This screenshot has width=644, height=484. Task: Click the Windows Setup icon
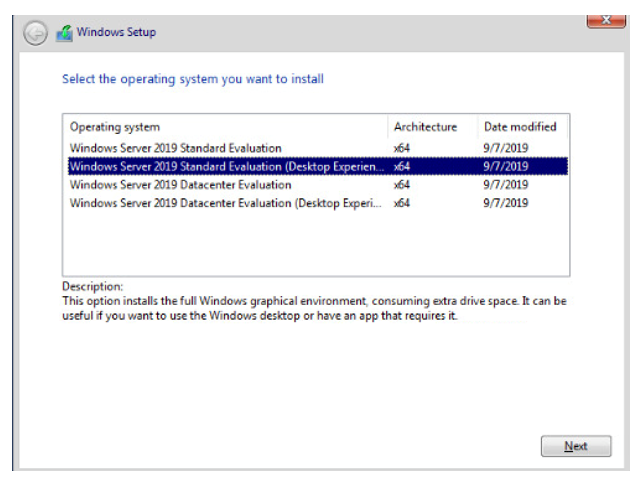click(64, 33)
